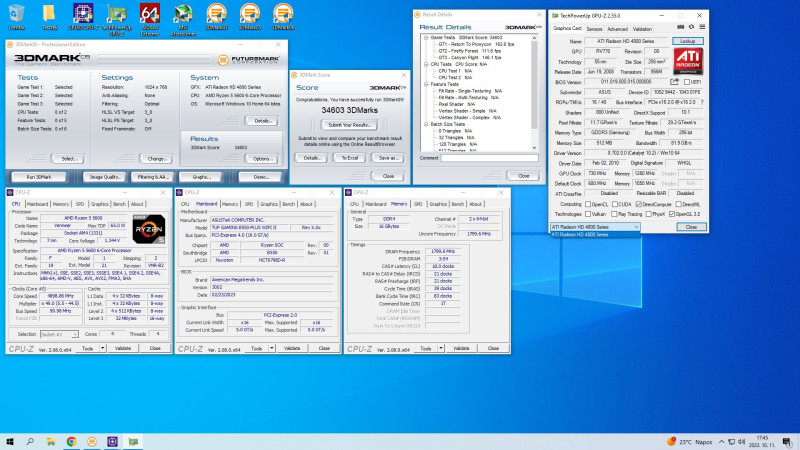Image resolution: width=800 pixels, height=450 pixels.
Task: Toggle the OpenGL 3.2 checkbox
Action: (672, 214)
